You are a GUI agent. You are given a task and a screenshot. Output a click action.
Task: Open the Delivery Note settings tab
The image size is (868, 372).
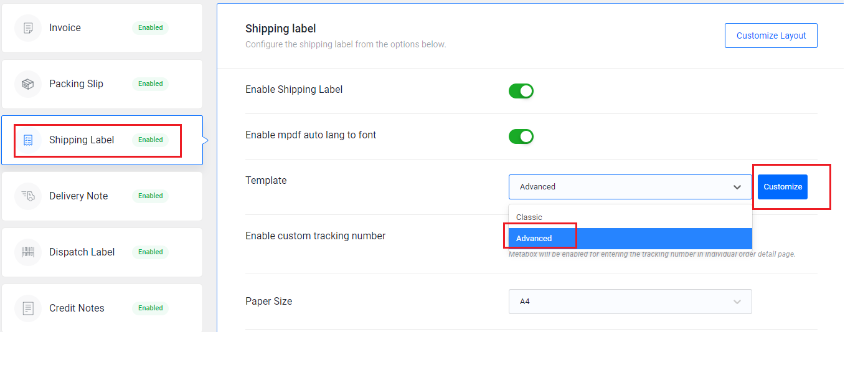(x=102, y=196)
